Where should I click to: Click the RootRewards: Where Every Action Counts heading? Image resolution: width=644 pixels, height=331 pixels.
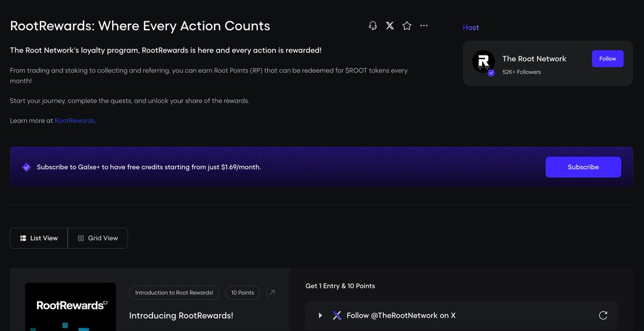click(140, 26)
